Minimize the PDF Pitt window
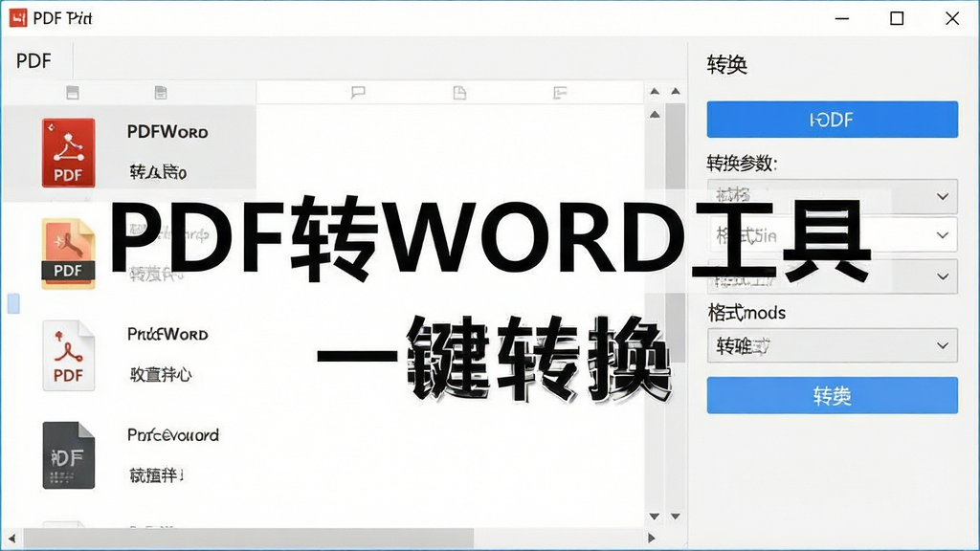The width and height of the screenshot is (980, 551). coord(842,19)
